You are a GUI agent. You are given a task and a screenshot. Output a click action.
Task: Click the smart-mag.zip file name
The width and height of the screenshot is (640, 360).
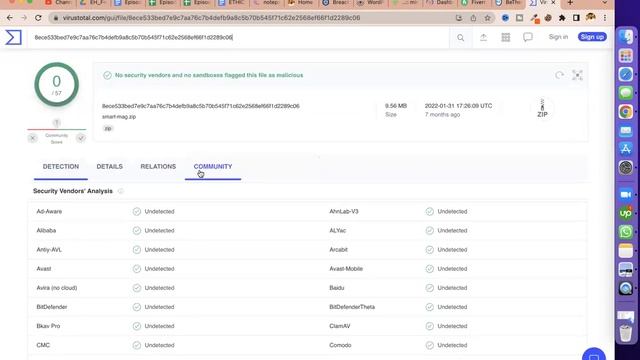coord(119,117)
